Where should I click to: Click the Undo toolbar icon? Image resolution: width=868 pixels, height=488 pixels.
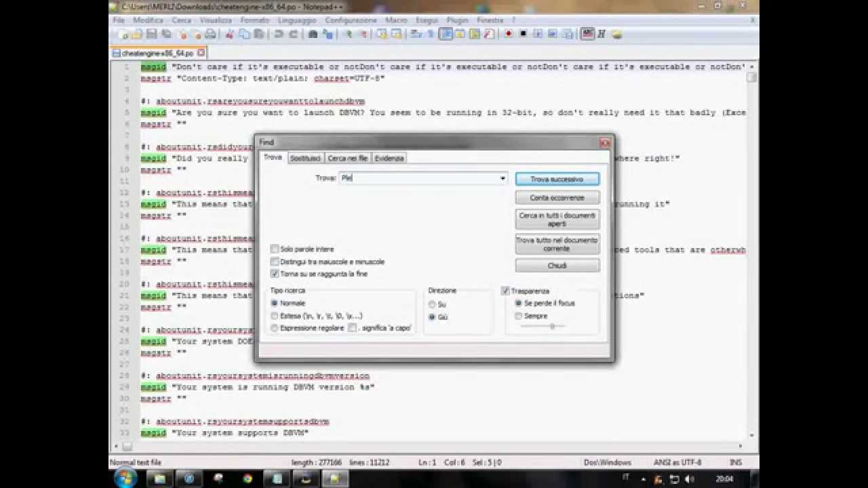coord(278,34)
